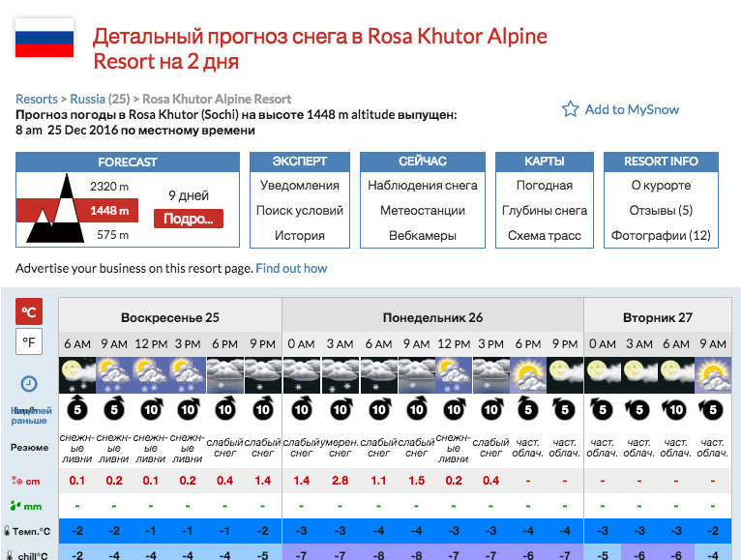The image size is (741, 560).
Task: Click Sunday 9 PM snow cloud icon
Action: tap(263, 375)
